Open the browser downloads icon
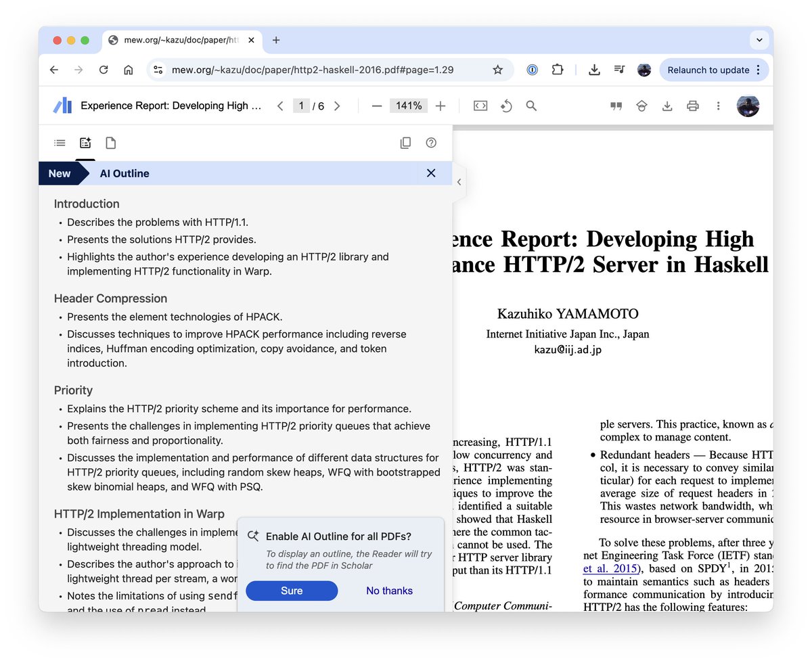 coord(594,70)
